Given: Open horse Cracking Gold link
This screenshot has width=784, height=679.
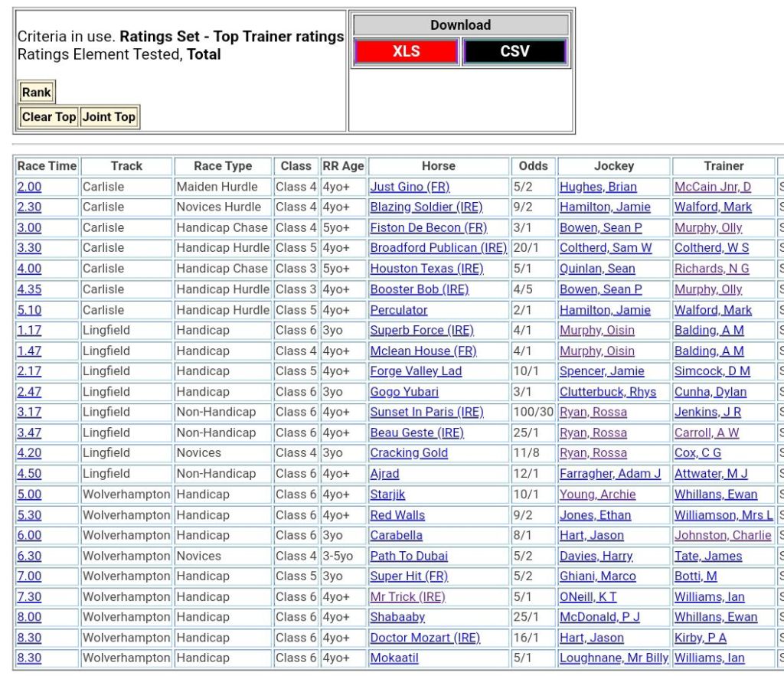Looking at the screenshot, I should tap(409, 453).
